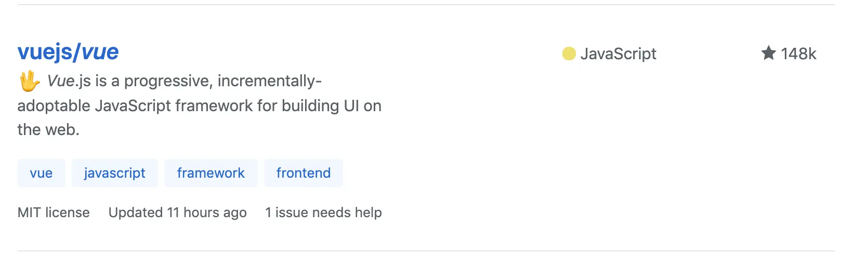Click the '11 hours ago' relative time
The width and height of the screenshot is (868, 266).
pyautogui.click(x=207, y=212)
